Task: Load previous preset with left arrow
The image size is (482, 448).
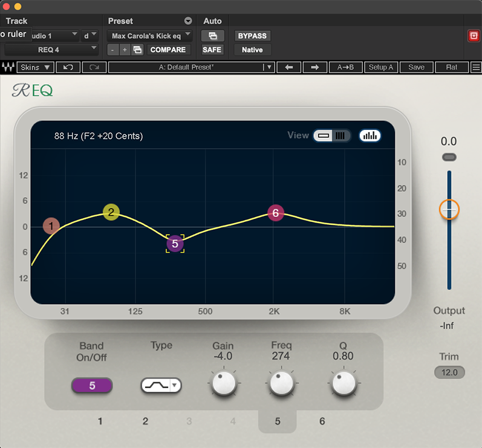Action: [288, 67]
